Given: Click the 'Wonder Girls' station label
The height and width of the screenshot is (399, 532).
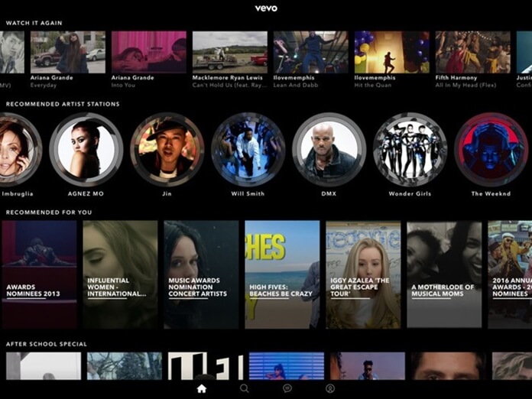Looking at the screenshot, I should [x=410, y=193].
